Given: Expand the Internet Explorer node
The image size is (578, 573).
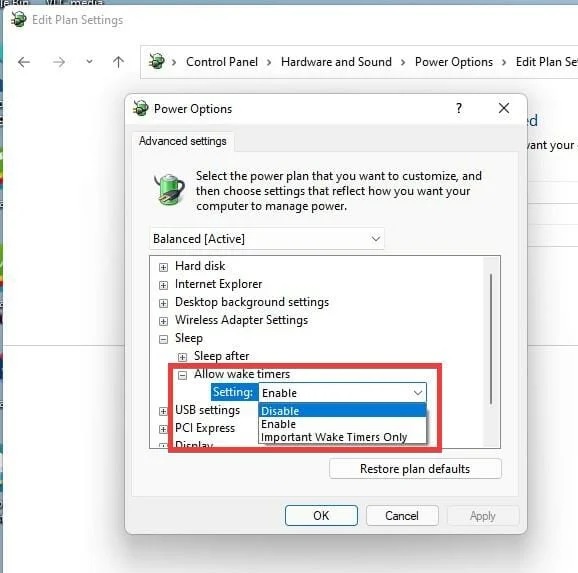Looking at the screenshot, I should coord(163,285).
